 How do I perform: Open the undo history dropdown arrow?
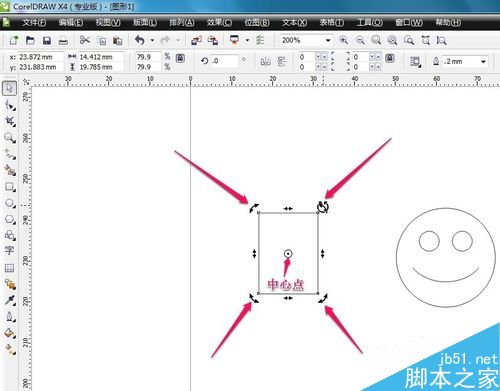pyautogui.click(x=152, y=40)
